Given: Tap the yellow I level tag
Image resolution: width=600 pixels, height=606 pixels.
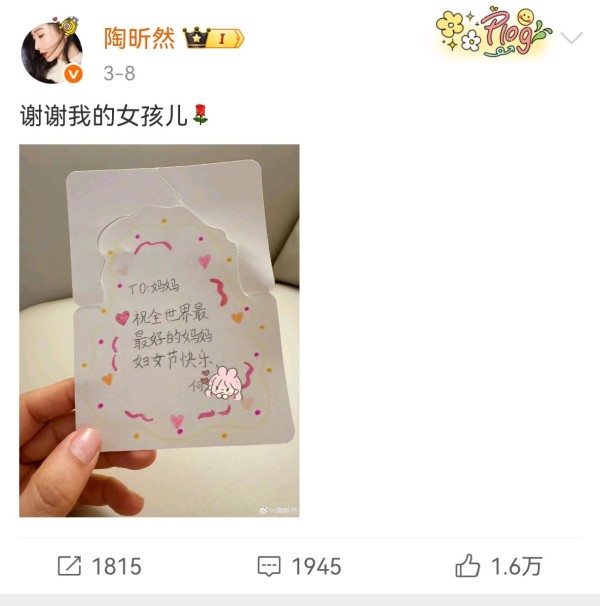Looking at the screenshot, I should coord(225,38).
